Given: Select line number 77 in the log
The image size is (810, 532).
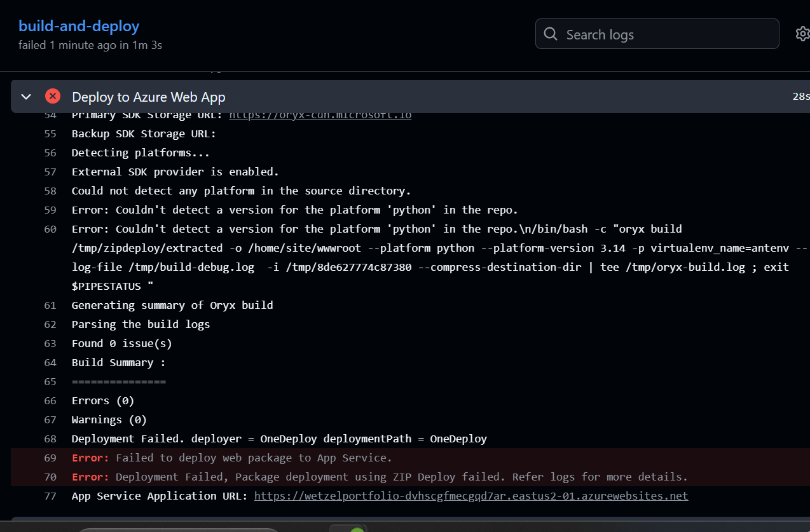Looking at the screenshot, I should tap(50, 496).
